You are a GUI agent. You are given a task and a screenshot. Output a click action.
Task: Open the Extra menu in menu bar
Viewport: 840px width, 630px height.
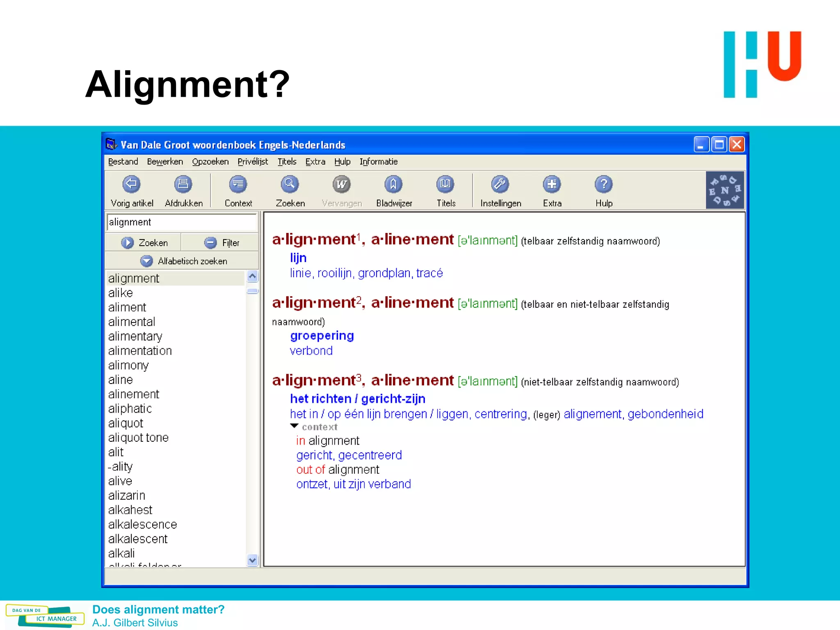[315, 162]
